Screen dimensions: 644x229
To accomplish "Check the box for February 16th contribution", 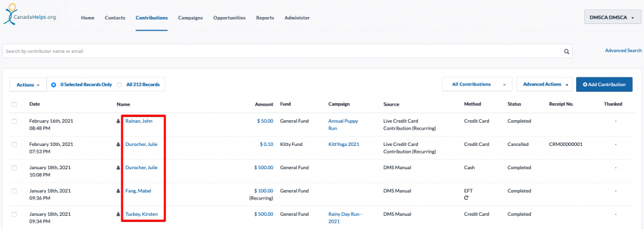I will [x=14, y=121].
